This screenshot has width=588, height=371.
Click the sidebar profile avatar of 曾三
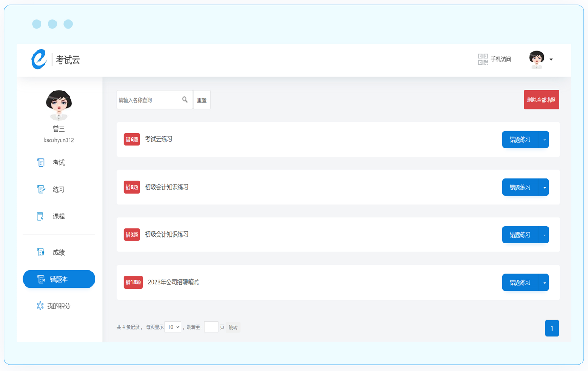click(59, 105)
